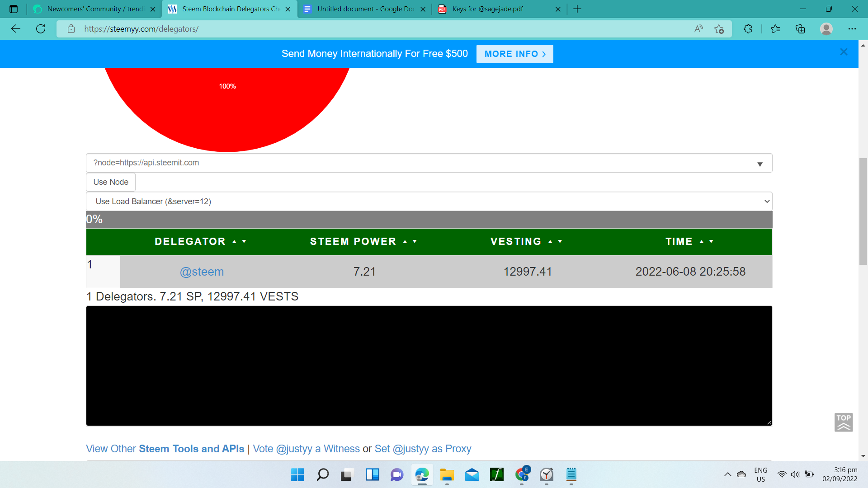
Task: Click the TOP scroll-to-top button
Action: coord(844,422)
